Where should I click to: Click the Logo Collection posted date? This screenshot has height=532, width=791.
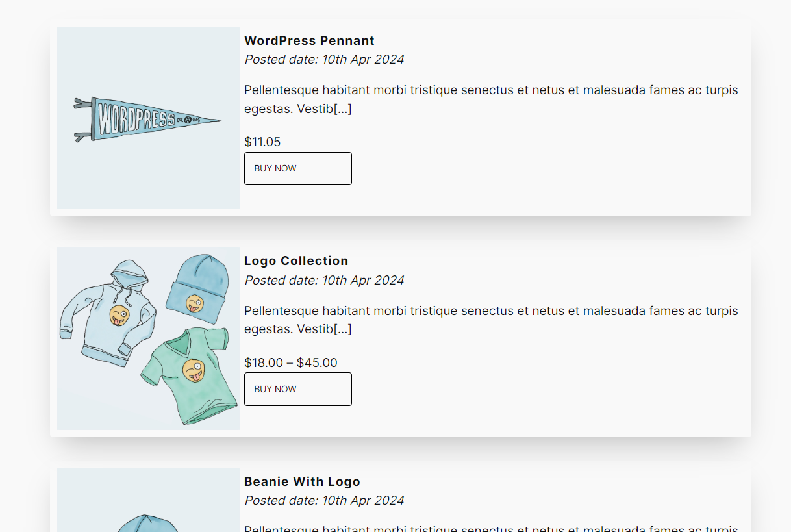(x=324, y=280)
